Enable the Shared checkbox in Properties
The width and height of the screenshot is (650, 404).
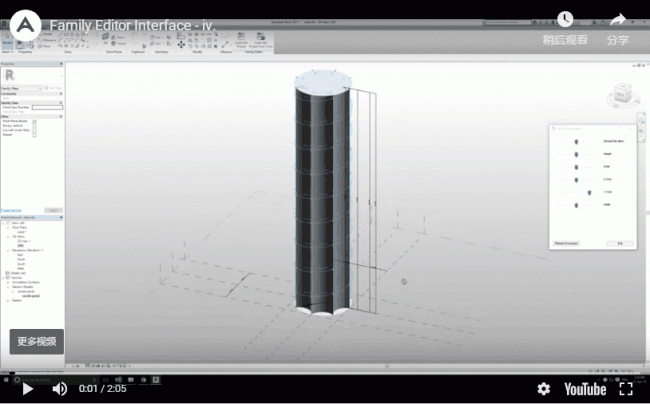35,137
